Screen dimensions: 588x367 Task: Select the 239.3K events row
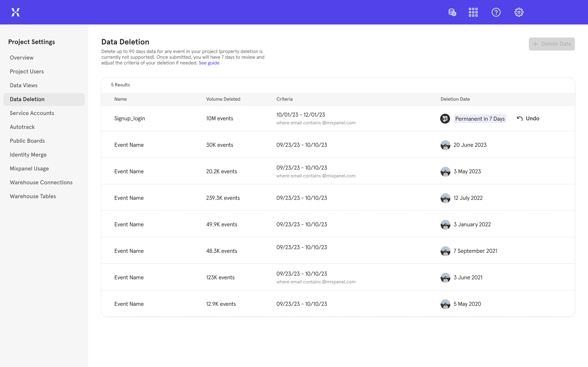click(223, 198)
